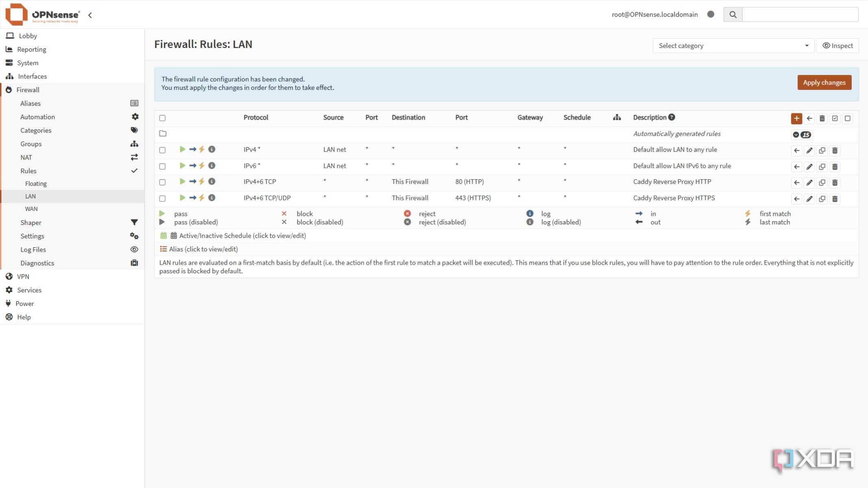This screenshot has height=488, width=868.
Task: Click the Apply changes button
Action: pyautogui.click(x=824, y=83)
